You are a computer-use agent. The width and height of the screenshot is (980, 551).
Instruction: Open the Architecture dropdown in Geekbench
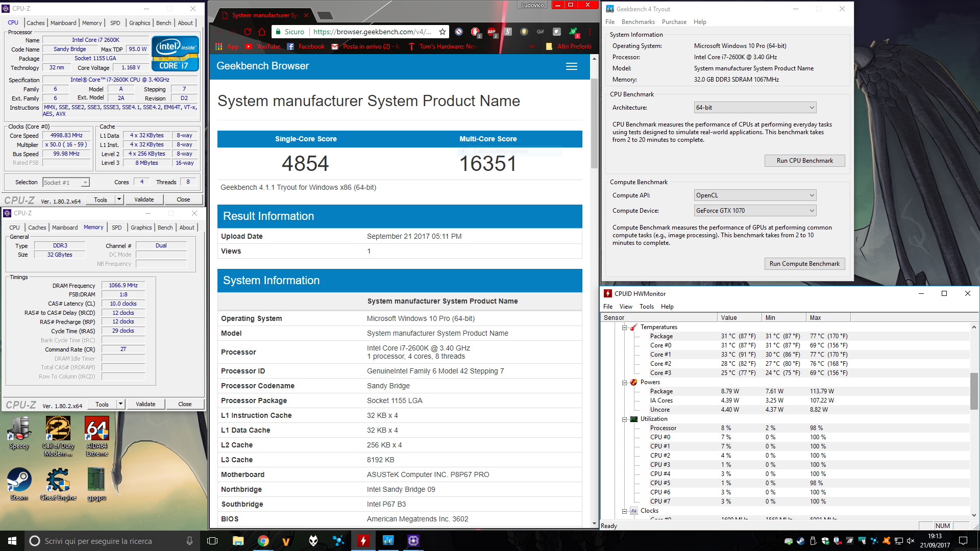click(755, 108)
